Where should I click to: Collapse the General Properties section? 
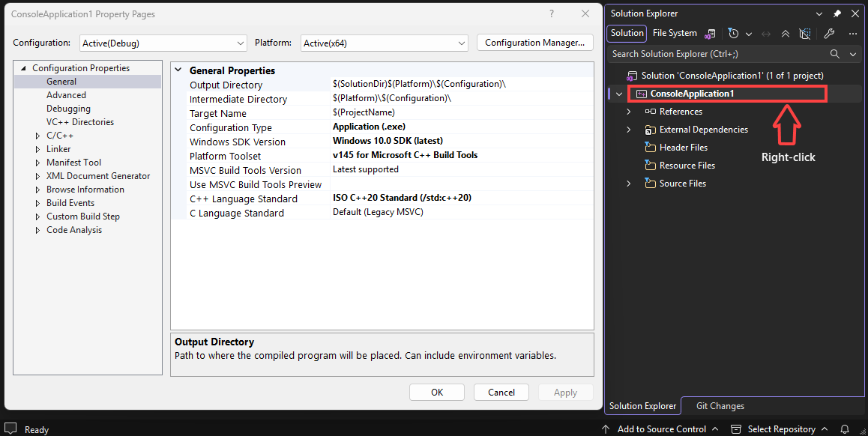[178, 70]
